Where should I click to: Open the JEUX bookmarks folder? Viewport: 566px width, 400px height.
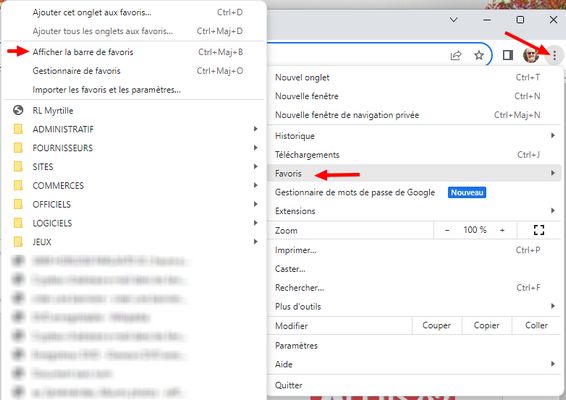134,242
